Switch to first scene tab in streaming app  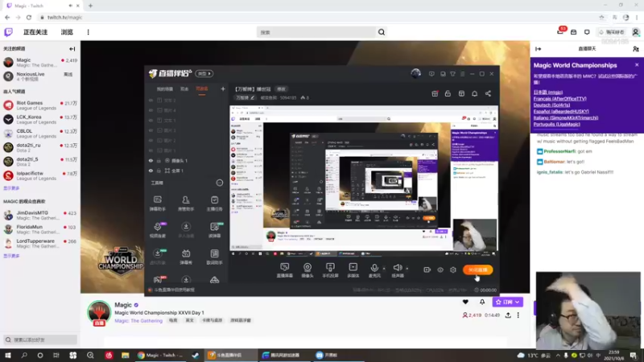[x=165, y=89]
